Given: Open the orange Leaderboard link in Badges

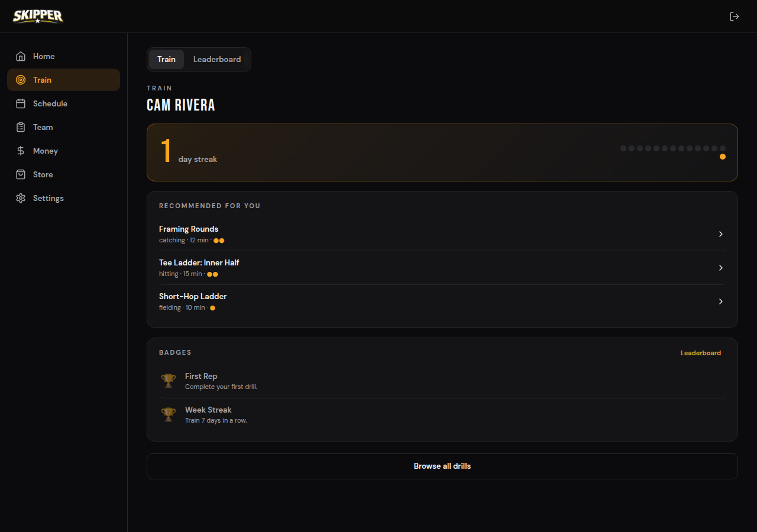Looking at the screenshot, I should click(x=701, y=353).
